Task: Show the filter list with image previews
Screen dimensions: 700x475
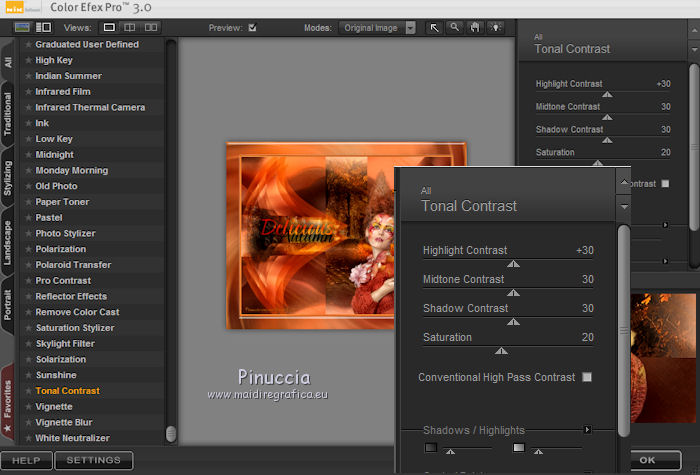Action: pyautogui.click(x=22, y=27)
